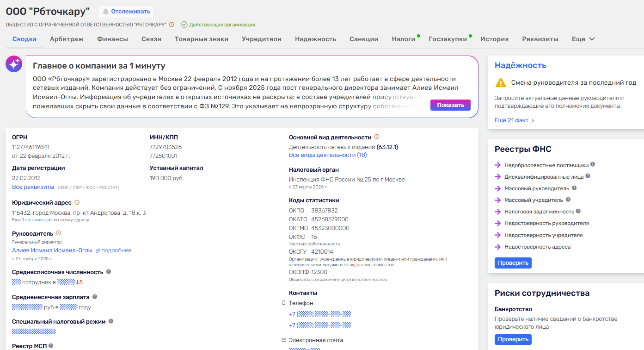
Task: Click the help icon beside Специальный налоговый режим
Action: click(x=111, y=321)
